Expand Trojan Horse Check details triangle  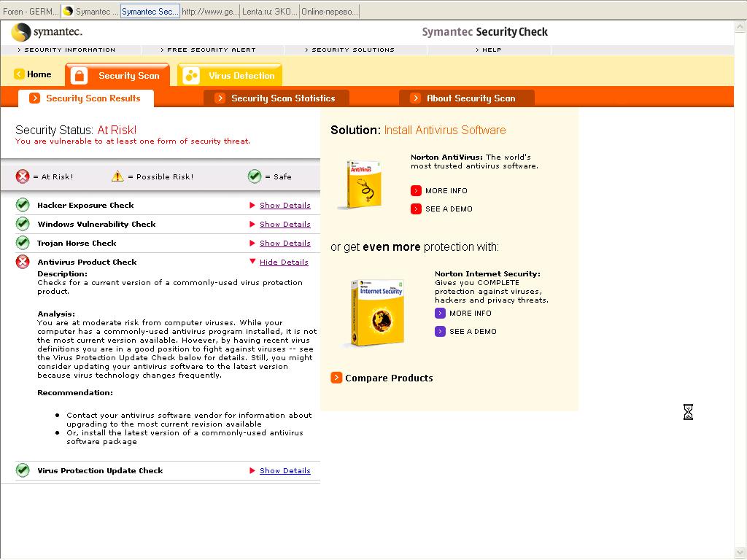point(252,244)
